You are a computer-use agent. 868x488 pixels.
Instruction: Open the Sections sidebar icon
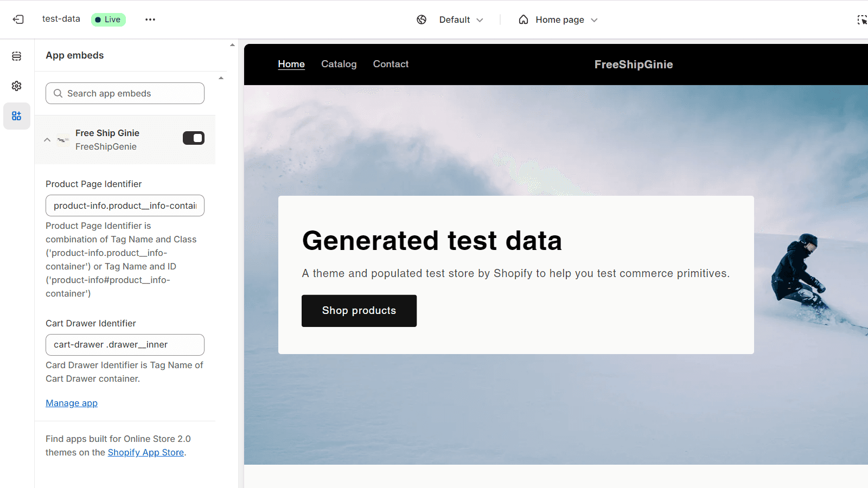tap(17, 56)
